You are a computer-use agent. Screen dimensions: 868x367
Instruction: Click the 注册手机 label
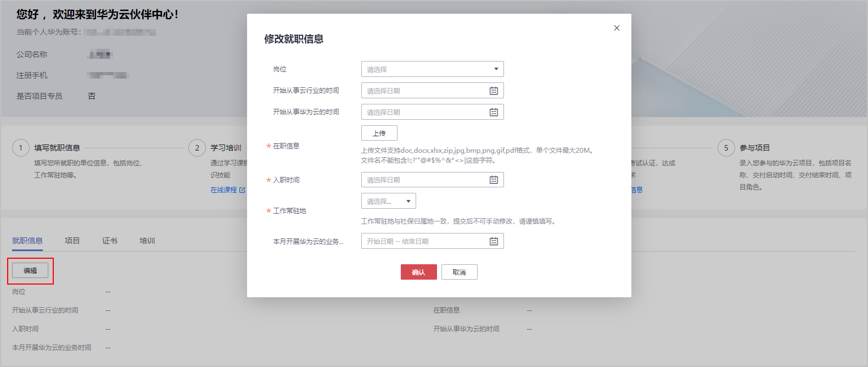(32, 75)
